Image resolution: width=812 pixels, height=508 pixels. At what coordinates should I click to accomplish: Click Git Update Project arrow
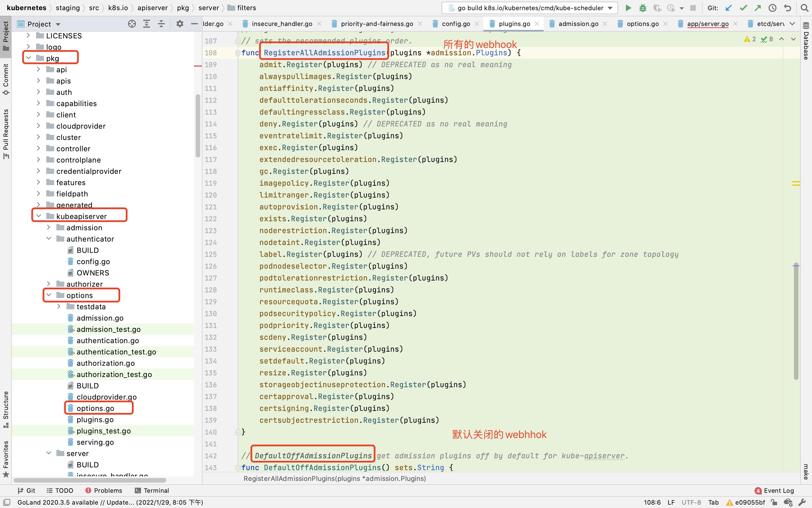tap(729, 8)
